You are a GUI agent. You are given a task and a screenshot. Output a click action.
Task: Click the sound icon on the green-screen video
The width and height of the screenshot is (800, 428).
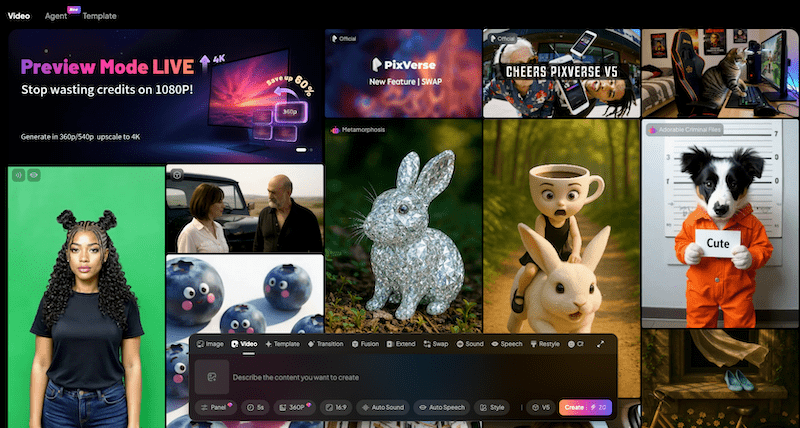[18, 175]
